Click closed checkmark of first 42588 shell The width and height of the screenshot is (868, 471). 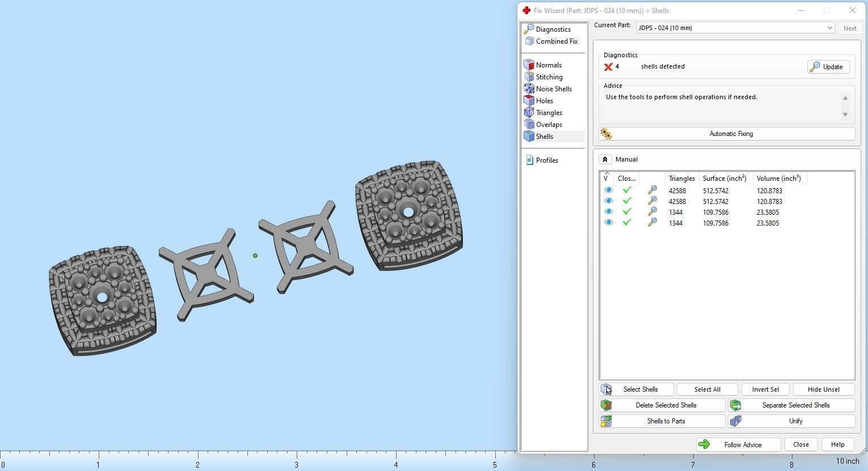click(x=627, y=190)
